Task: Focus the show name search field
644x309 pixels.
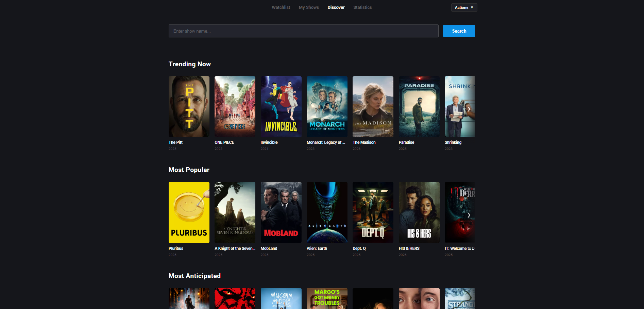Action: point(303,31)
